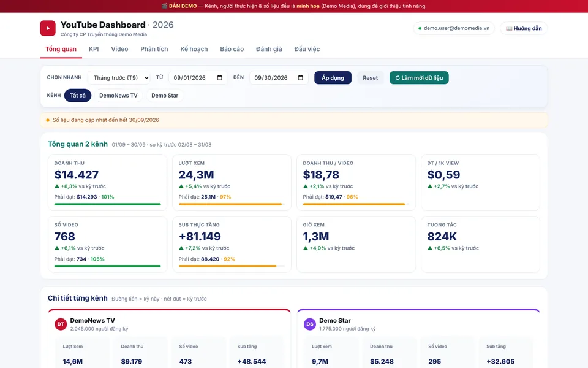
Task: Click the Doanh thu value $14.427
Action: pos(77,175)
